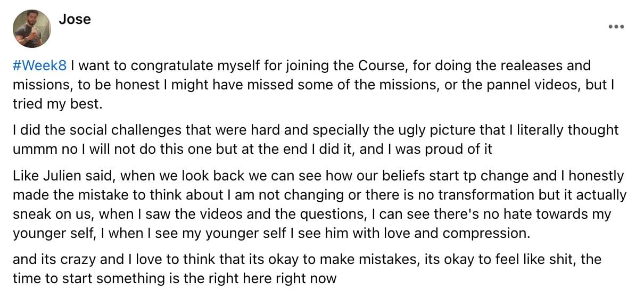Click the paragraph about social challenges
Screen dimensions: 644x297
coord(315,139)
